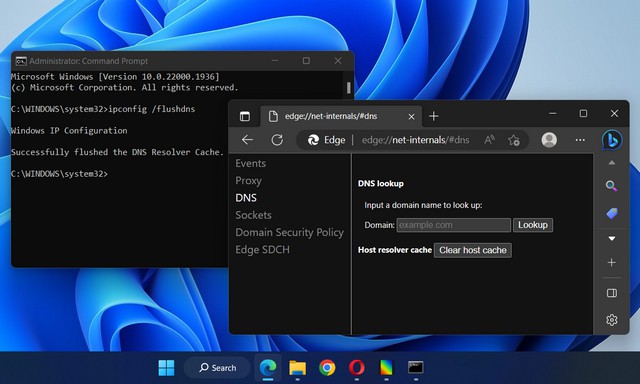640x384 pixels.
Task: Toggle the Edge sidebar panel layout icon
Action: [611, 293]
